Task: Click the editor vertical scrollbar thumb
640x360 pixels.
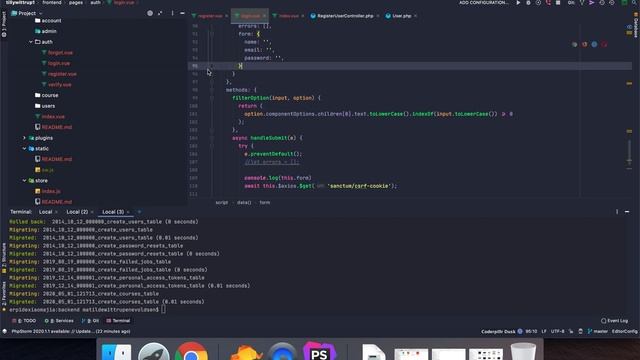Action: click(x=629, y=152)
